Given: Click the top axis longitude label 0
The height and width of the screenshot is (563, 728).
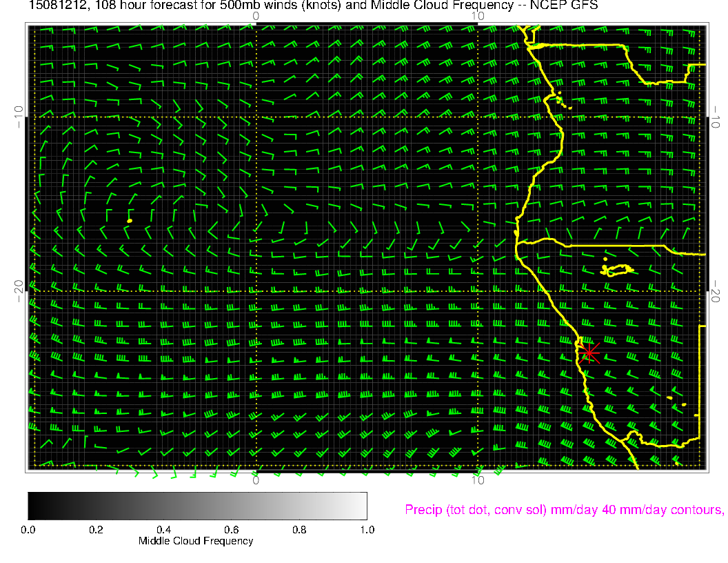Looking at the screenshot, I should [256, 17].
